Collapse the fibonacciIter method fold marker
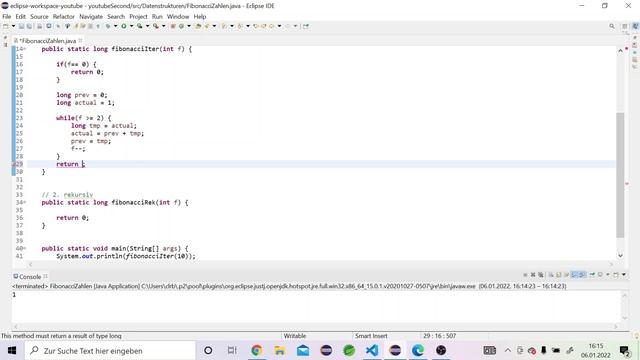The width and height of the screenshot is (640, 360). [25, 49]
